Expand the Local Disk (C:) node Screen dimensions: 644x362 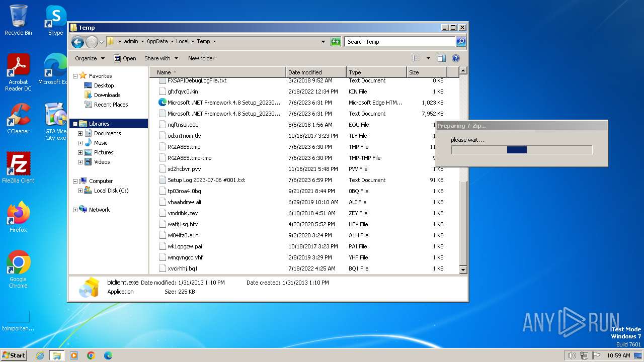click(x=80, y=191)
